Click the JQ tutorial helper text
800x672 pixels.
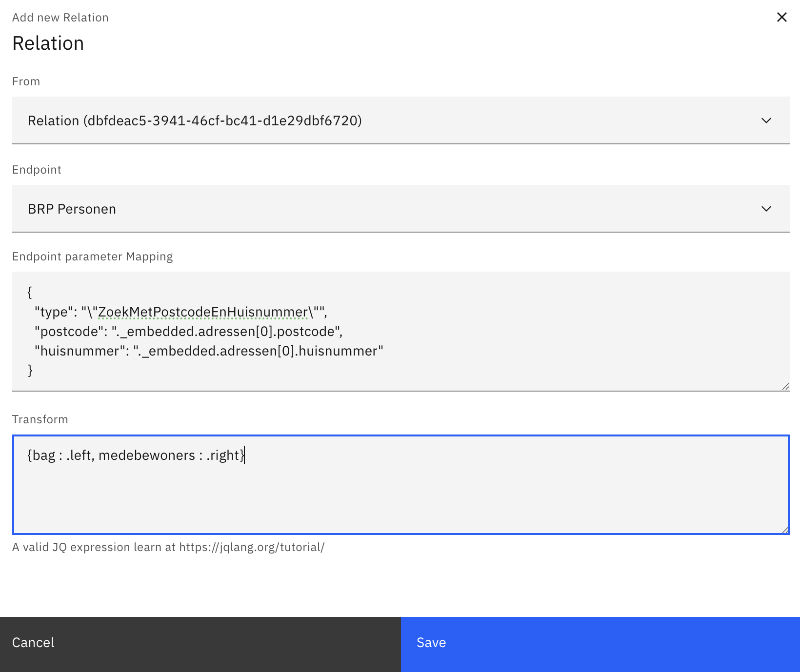tap(168, 547)
